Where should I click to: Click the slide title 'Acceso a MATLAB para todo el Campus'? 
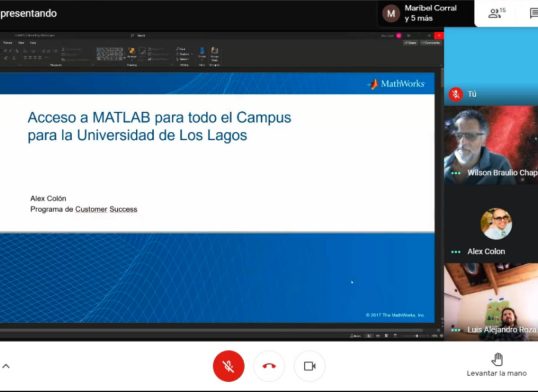coord(159,117)
